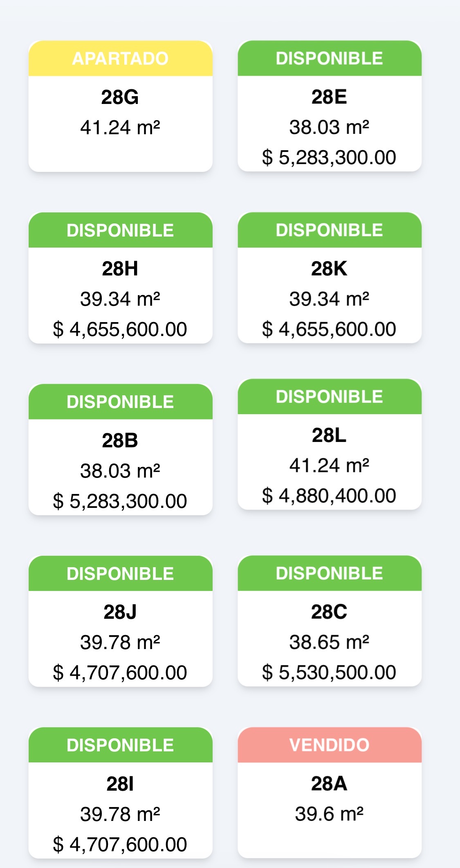This screenshot has width=460, height=868.
Task: Click the VENDIDO banner of unit 28A
Action: coord(330,745)
